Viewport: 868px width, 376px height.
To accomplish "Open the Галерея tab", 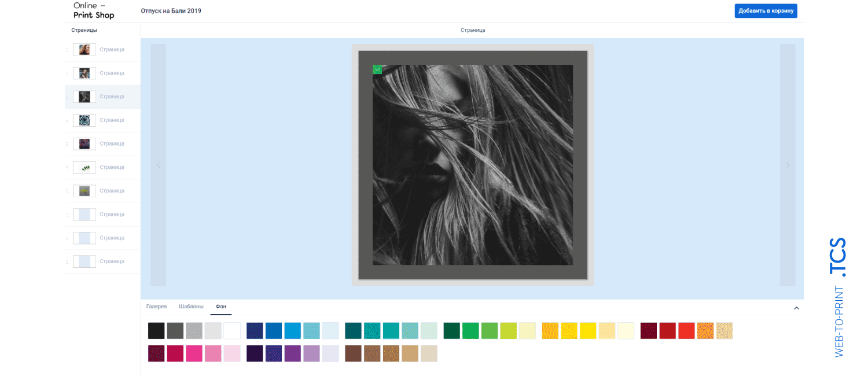I will point(156,307).
